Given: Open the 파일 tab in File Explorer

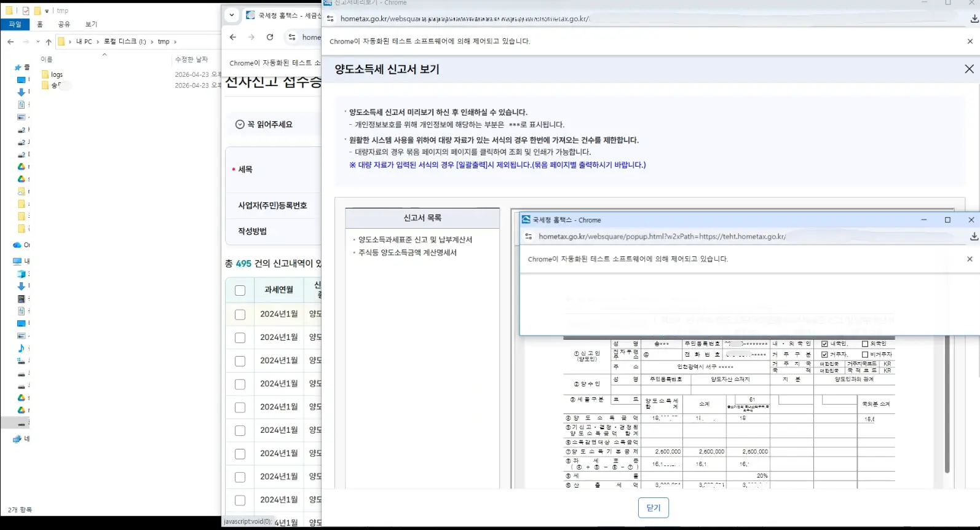Looking at the screenshot, I should click(x=15, y=24).
